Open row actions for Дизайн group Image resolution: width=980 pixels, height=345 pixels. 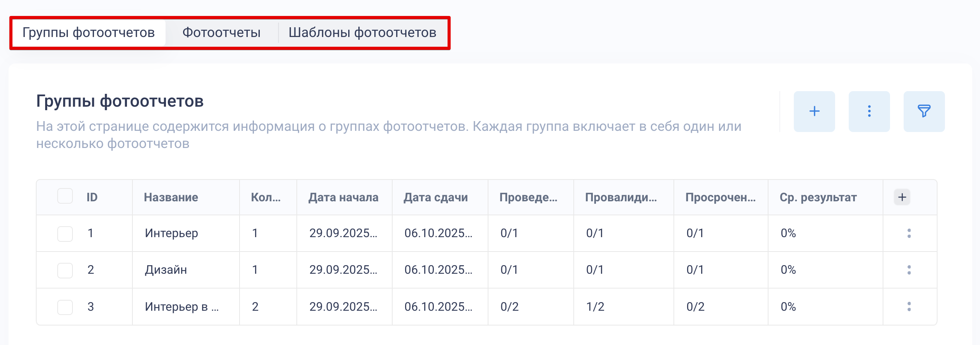point(909,270)
